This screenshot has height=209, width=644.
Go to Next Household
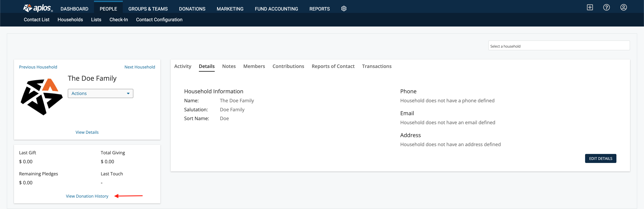pos(140,67)
